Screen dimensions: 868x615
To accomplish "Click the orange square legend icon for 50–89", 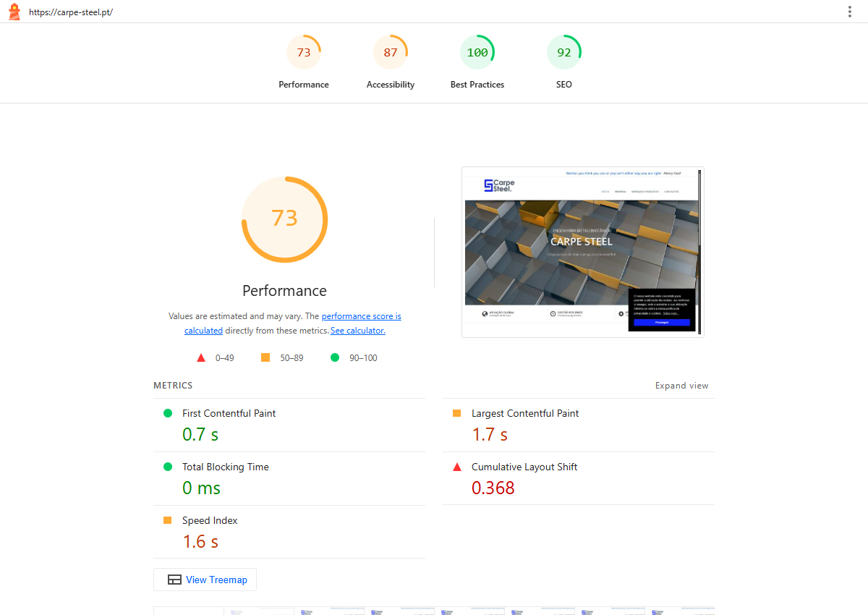I will (265, 357).
